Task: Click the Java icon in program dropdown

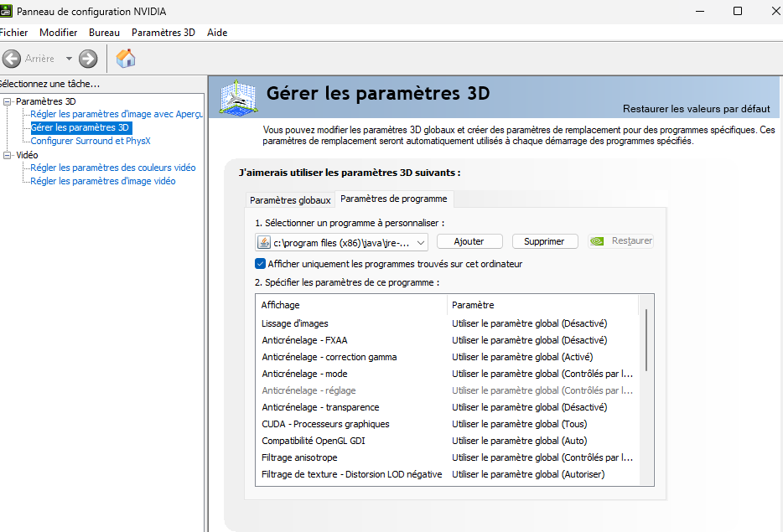Action: 264,243
